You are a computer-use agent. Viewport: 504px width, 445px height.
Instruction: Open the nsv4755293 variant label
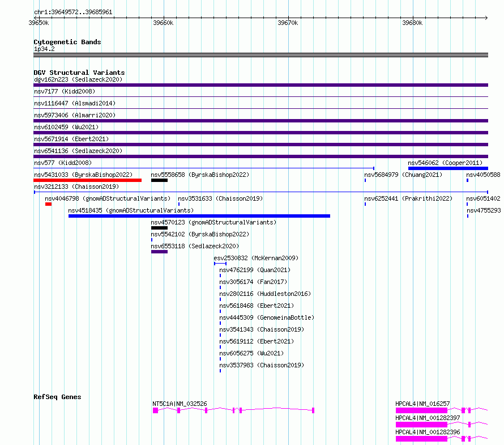point(484,210)
